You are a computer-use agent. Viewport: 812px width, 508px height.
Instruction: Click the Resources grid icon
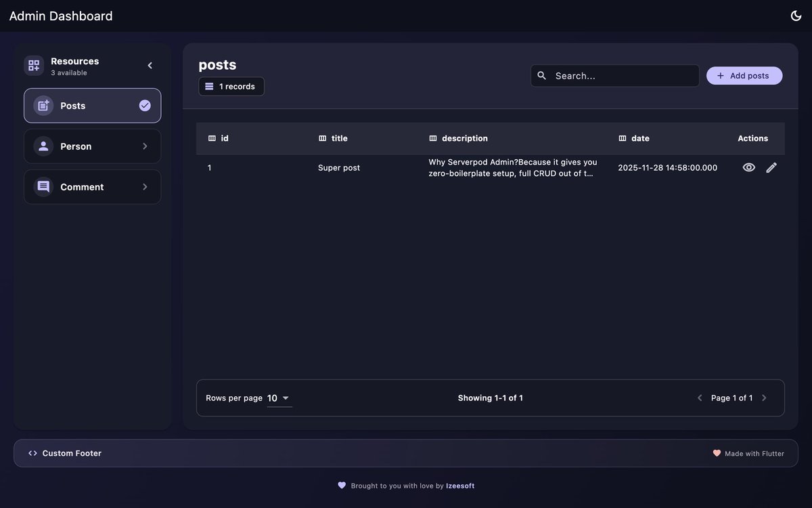coord(34,65)
